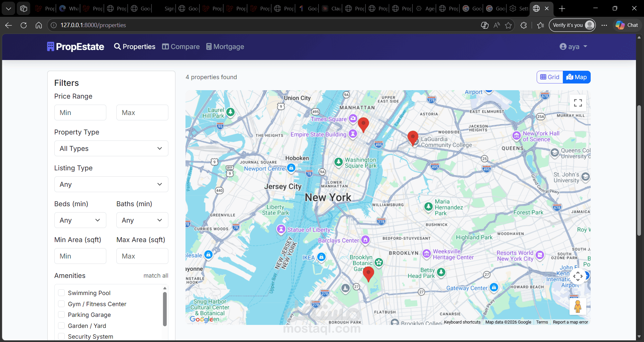This screenshot has height=342, width=644.
Task: Select the property marker near Brooklyn Botanic Garden
Action: point(368,274)
